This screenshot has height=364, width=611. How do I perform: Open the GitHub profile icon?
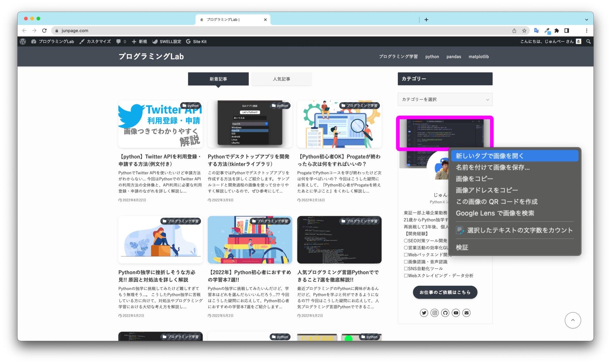click(445, 313)
